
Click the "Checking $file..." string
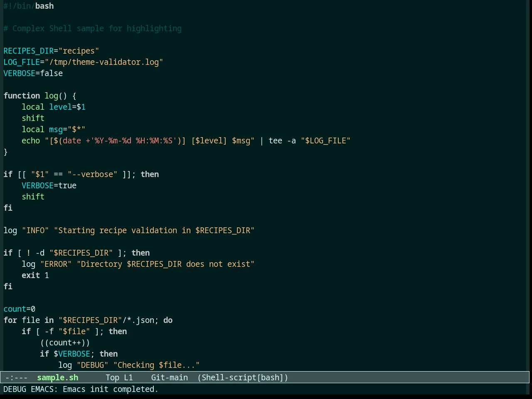(157, 365)
